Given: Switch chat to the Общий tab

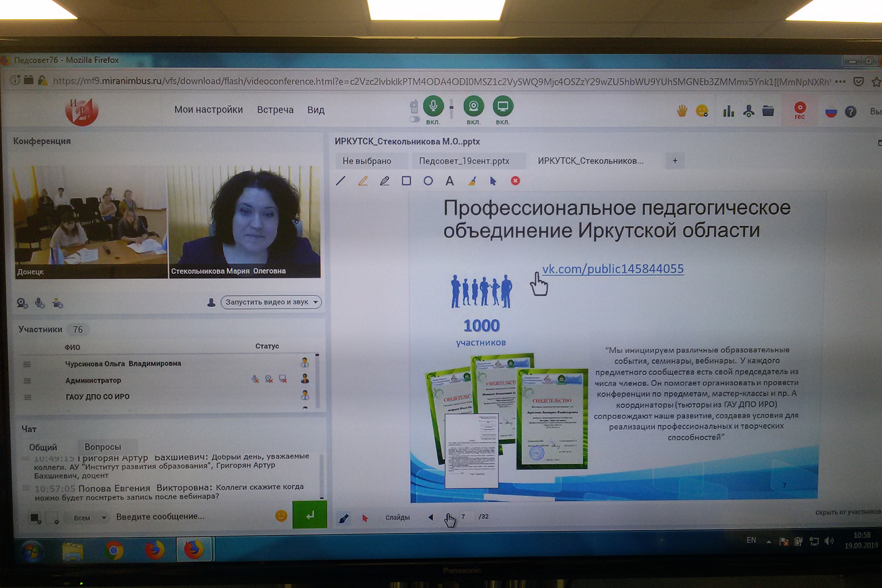Looking at the screenshot, I should (x=43, y=447).
